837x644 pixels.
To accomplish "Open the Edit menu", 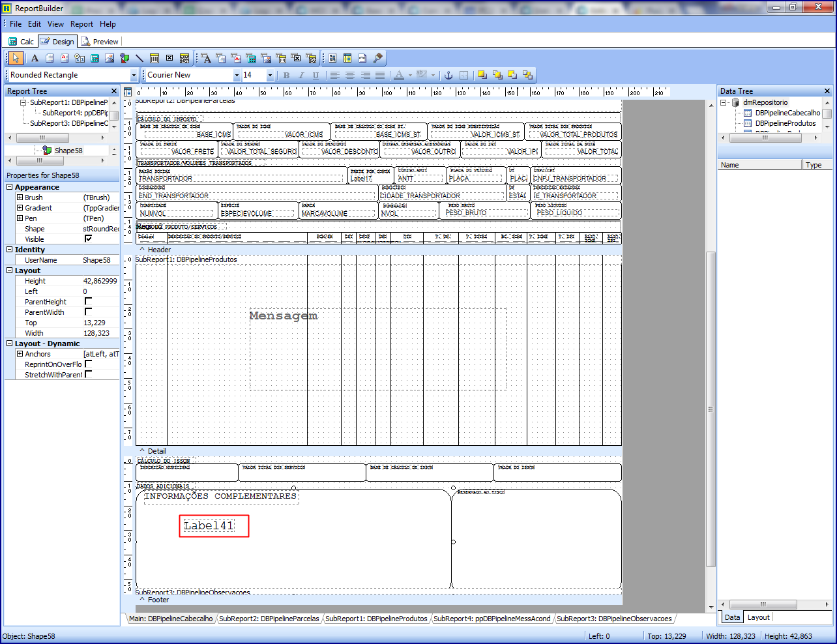I will click(x=35, y=24).
